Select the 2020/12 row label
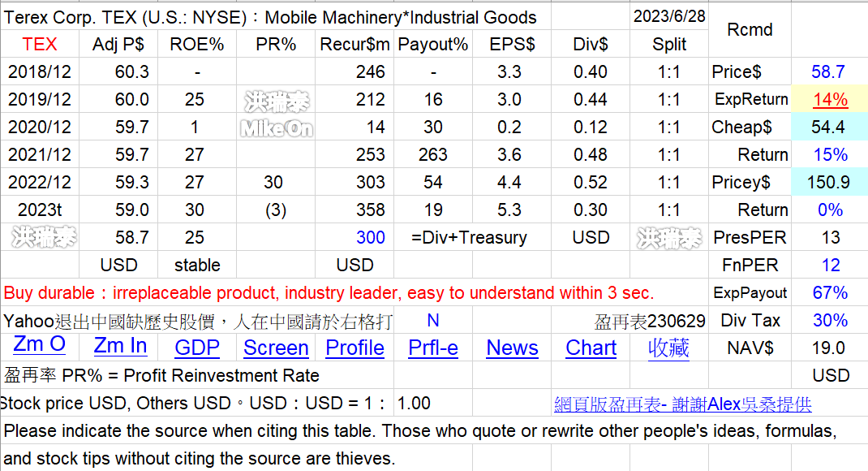Viewport: 868px width, 471px height. (40, 127)
